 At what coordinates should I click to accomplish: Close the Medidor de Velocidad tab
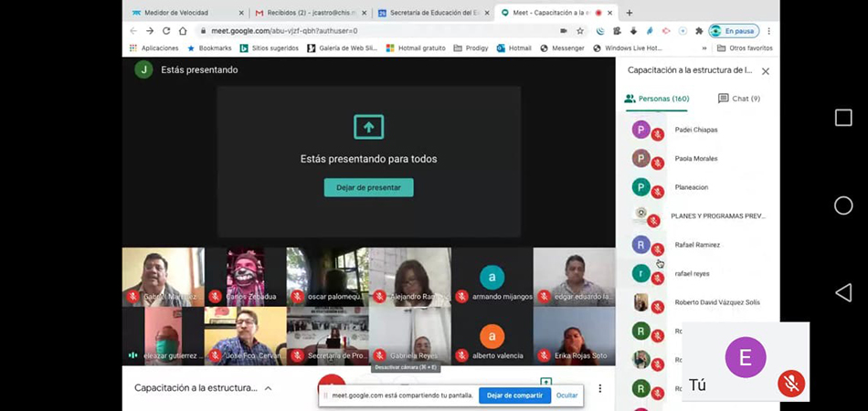(241, 13)
